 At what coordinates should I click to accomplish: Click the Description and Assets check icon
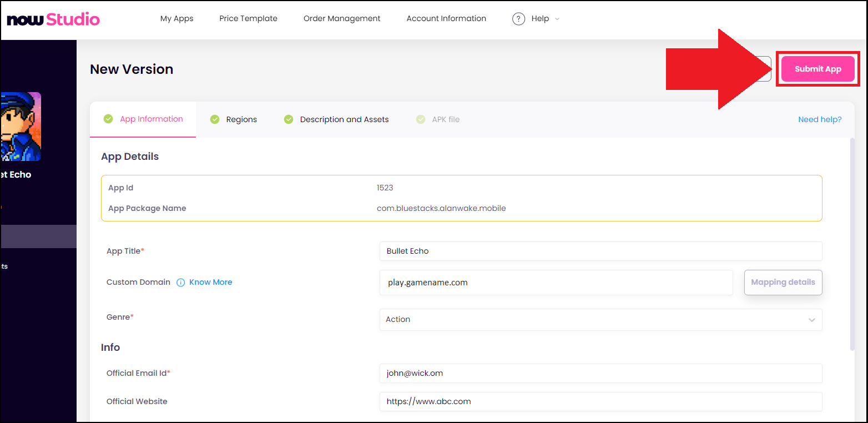[289, 119]
